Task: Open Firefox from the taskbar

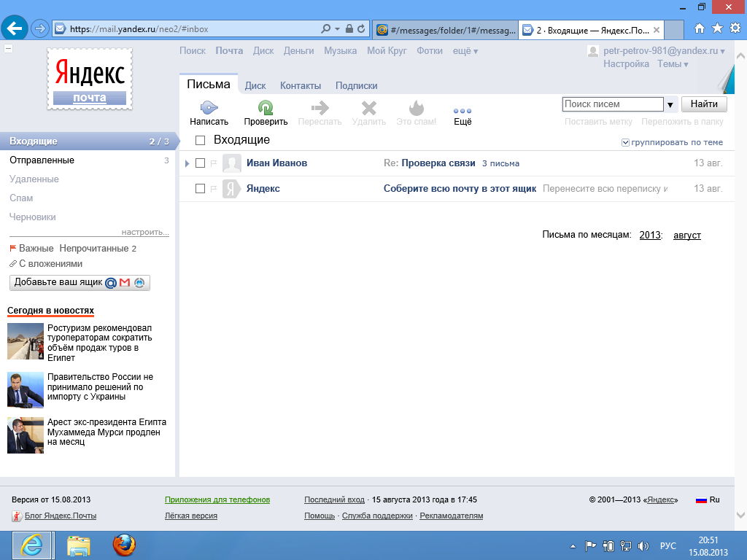Action: click(x=124, y=545)
